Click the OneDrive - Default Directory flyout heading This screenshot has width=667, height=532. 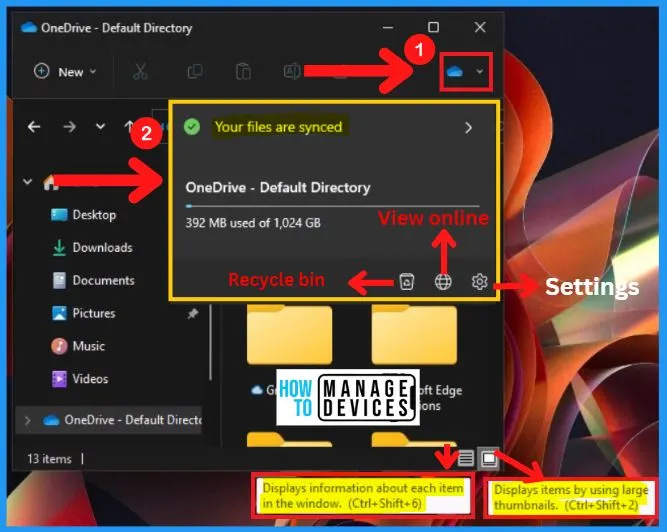point(278,188)
